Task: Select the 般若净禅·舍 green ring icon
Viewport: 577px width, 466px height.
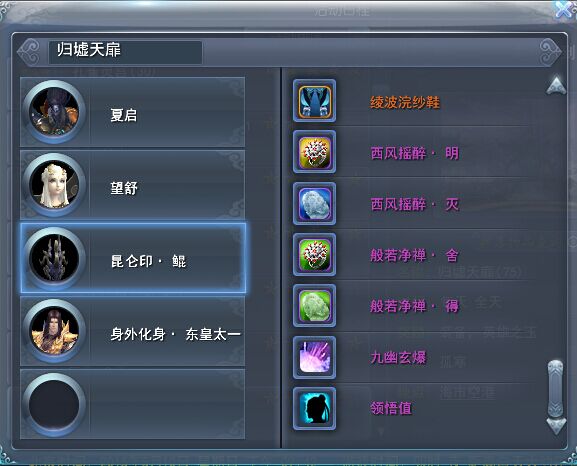Action: tap(314, 254)
